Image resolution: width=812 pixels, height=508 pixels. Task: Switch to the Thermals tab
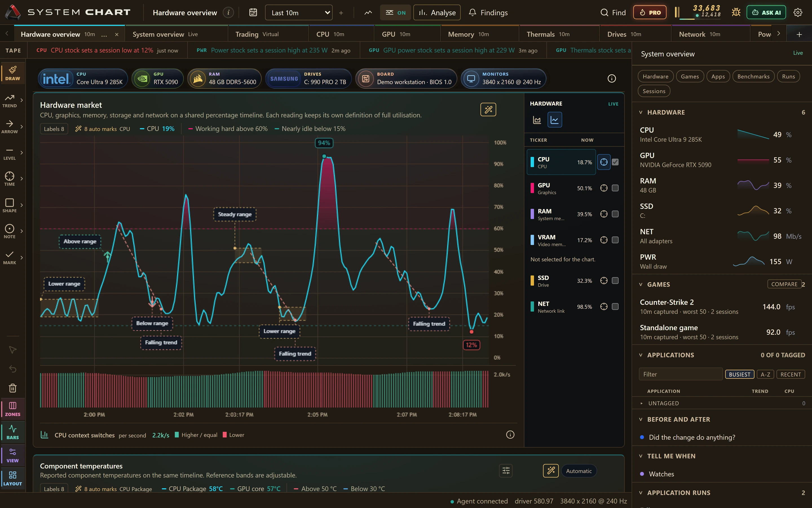559,34
